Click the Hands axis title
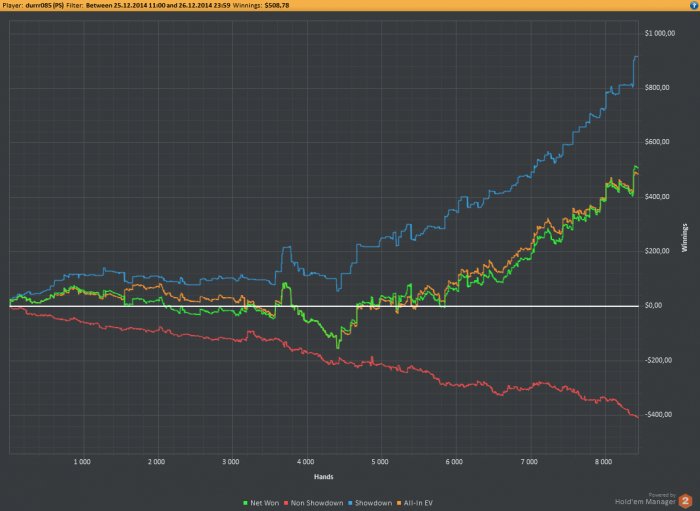The width and height of the screenshot is (700, 511). [x=324, y=477]
